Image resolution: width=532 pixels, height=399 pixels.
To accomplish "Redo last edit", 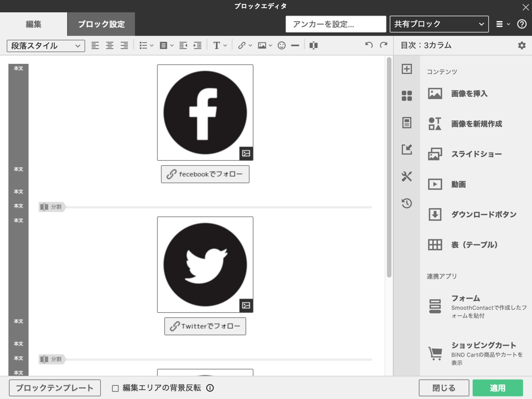I will coord(383,45).
